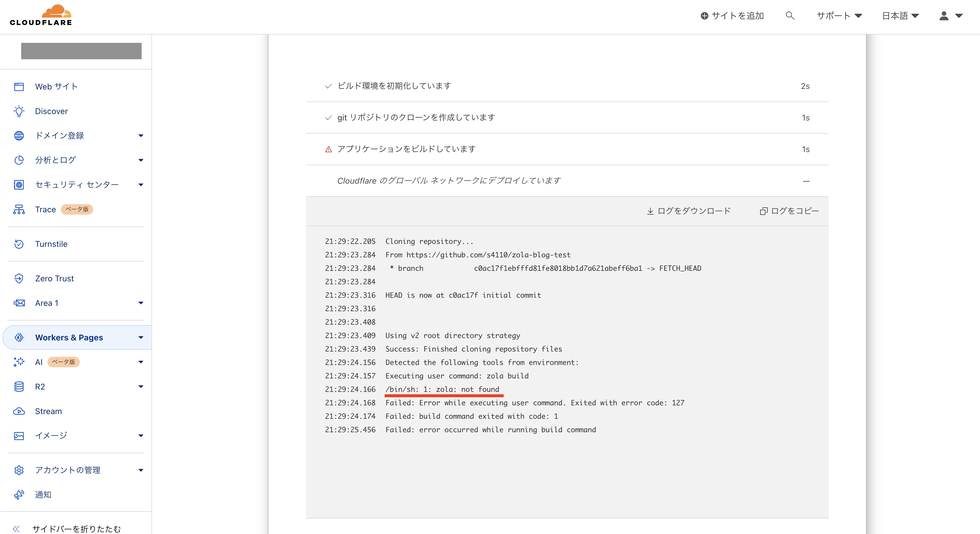
Task: Click the Zero Trust shield icon
Action: pyautogui.click(x=19, y=279)
